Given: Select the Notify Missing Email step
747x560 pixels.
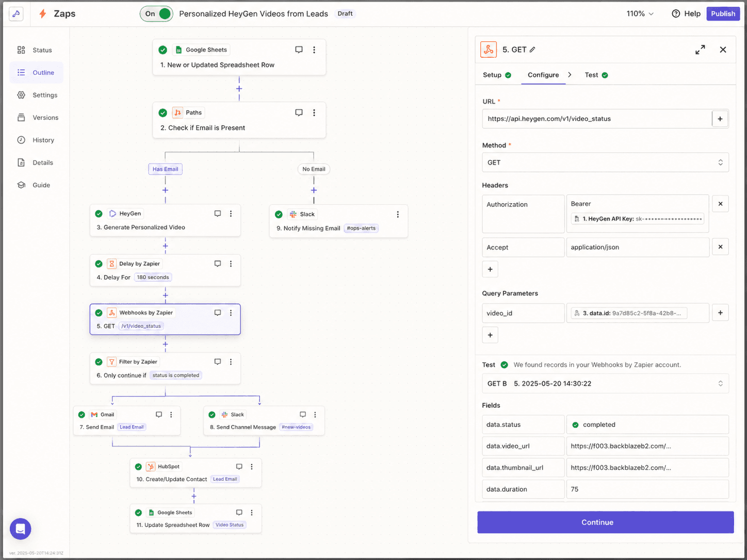Looking at the screenshot, I should [338, 221].
